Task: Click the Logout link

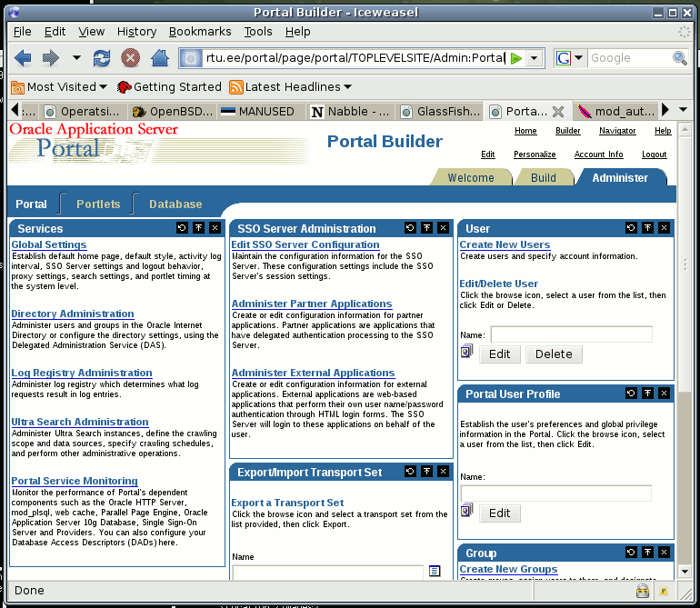Action: pos(654,154)
